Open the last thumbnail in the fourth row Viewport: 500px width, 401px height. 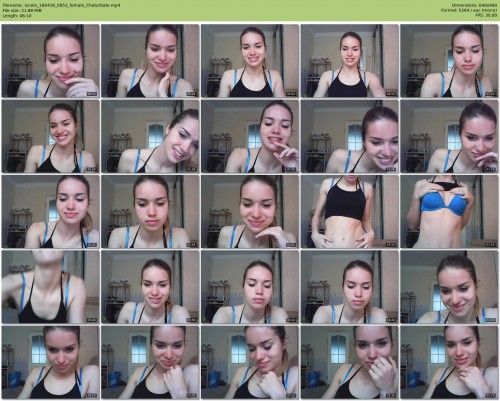click(x=449, y=287)
